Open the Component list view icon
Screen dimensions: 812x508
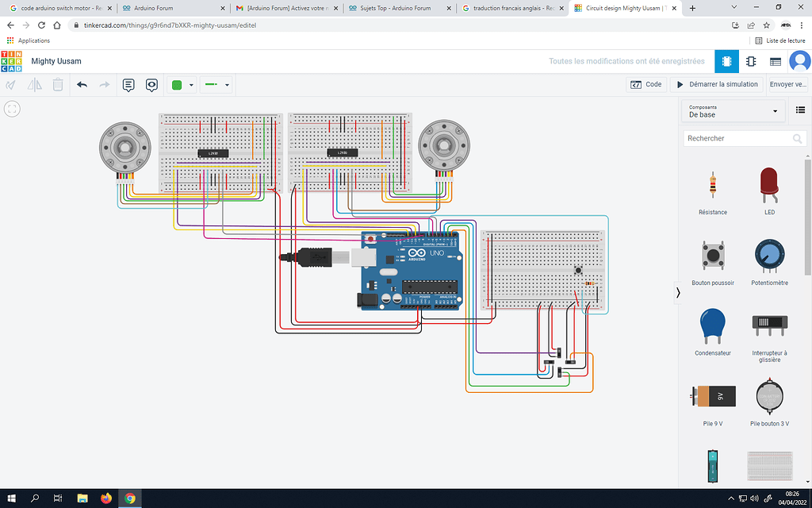[x=776, y=61]
